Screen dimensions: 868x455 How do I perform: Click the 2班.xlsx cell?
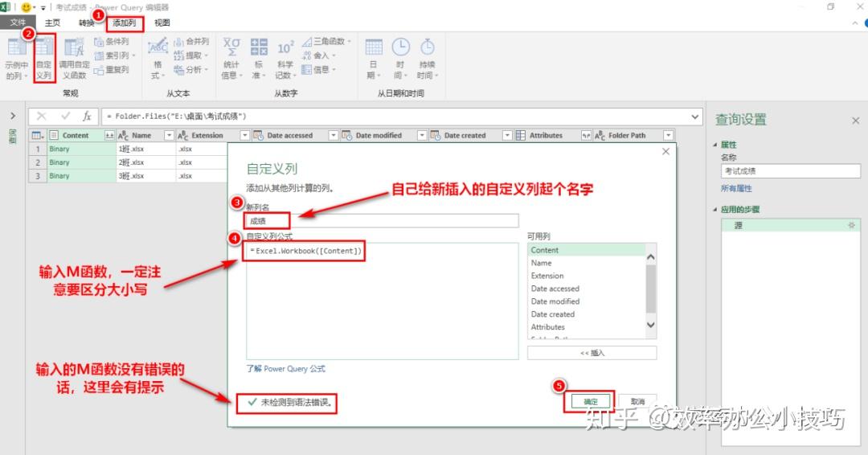tap(146, 162)
